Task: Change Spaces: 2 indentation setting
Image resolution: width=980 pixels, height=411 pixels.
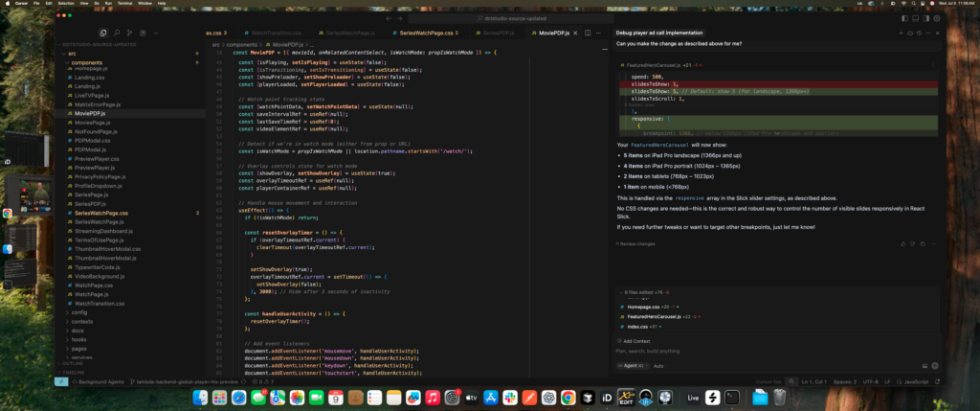Action: (845, 381)
